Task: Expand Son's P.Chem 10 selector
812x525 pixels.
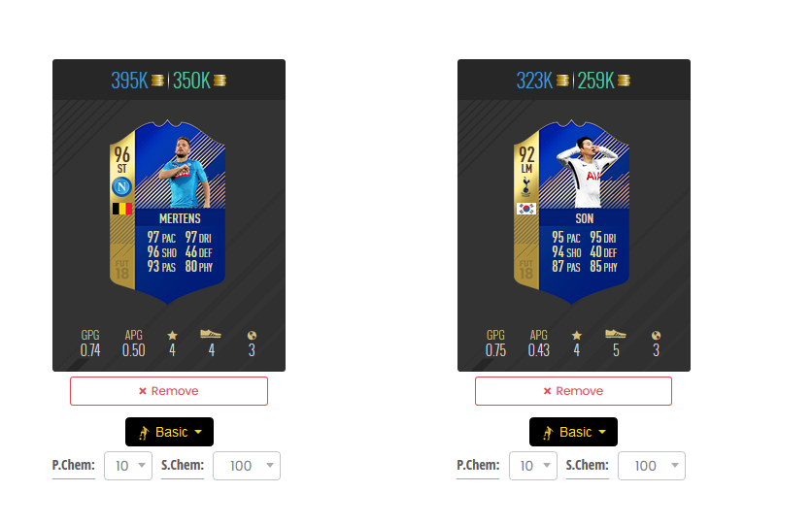Action: click(533, 466)
